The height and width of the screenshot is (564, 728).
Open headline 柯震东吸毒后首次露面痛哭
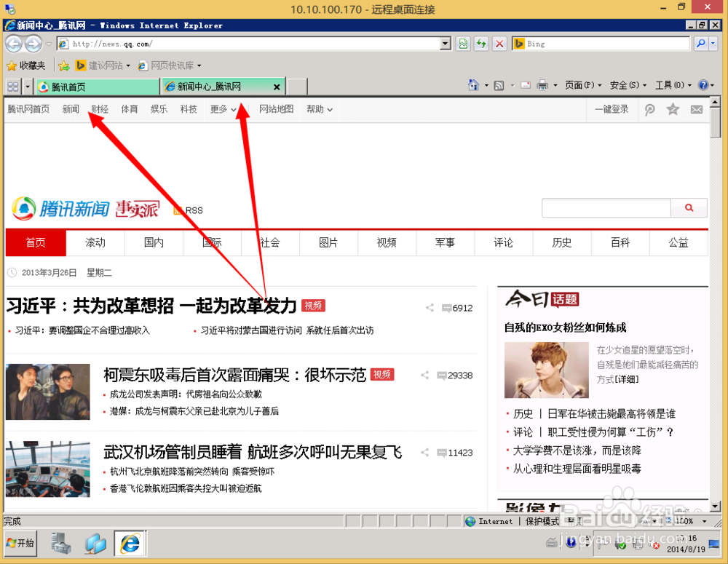pyautogui.click(x=235, y=375)
